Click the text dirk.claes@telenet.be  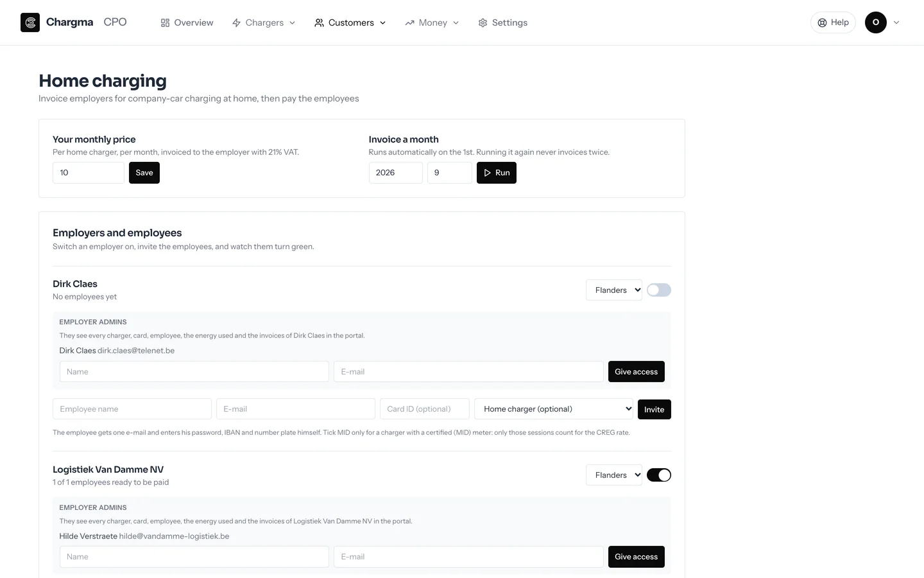[x=136, y=351]
